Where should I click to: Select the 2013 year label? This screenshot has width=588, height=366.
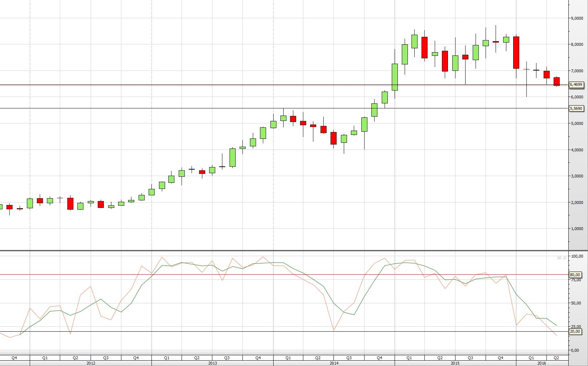pyautogui.click(x=212, y=363)
